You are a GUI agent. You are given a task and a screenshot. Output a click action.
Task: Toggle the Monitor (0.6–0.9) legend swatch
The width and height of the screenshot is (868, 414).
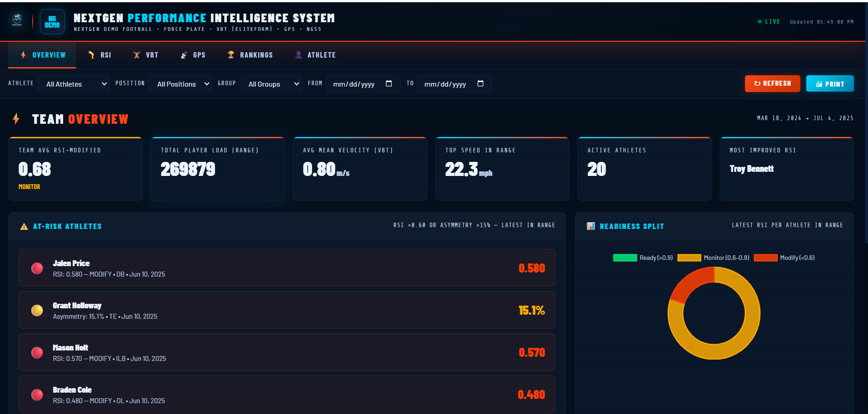[689, 258]
